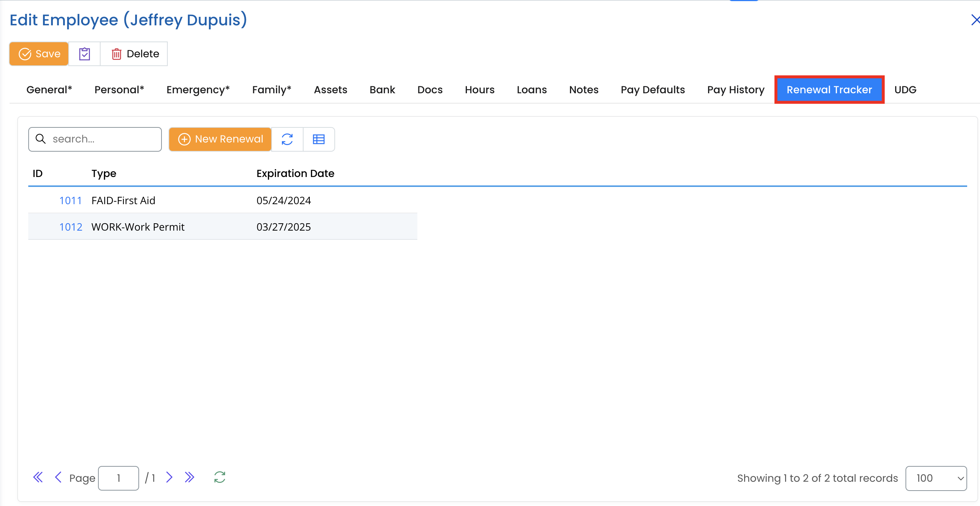Screen dimensions: 980x506
Task: Close the Edit Employee dialog with X
Action: pyautogui.click(x=975, y=20)
